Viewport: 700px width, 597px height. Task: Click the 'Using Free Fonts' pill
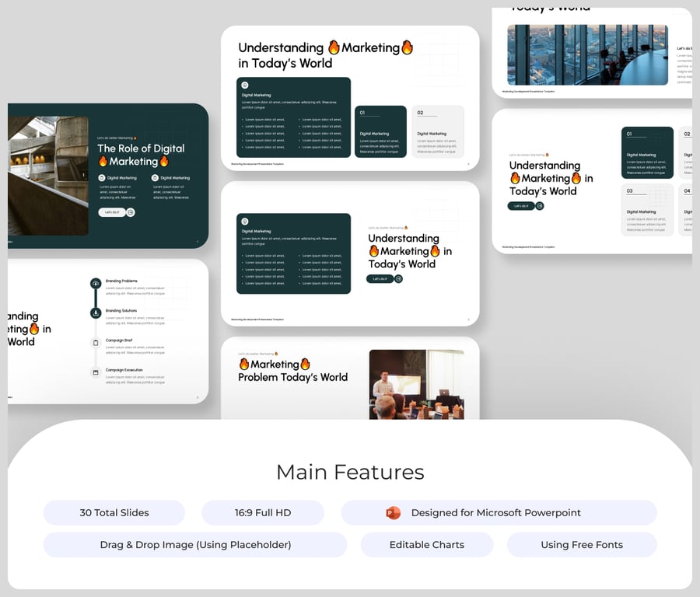pyautogui.click(x=581, y=545)
